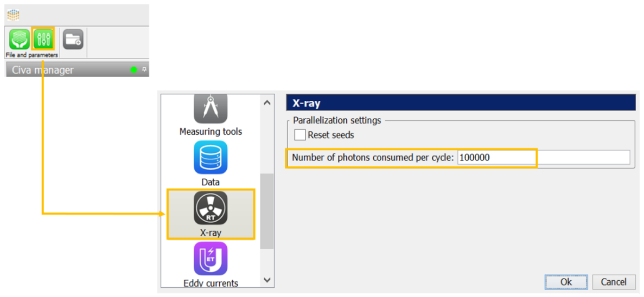This screenshot has height=297, width=644.
Task: Open the green file manager icon
Action: (x=19, y=40)
